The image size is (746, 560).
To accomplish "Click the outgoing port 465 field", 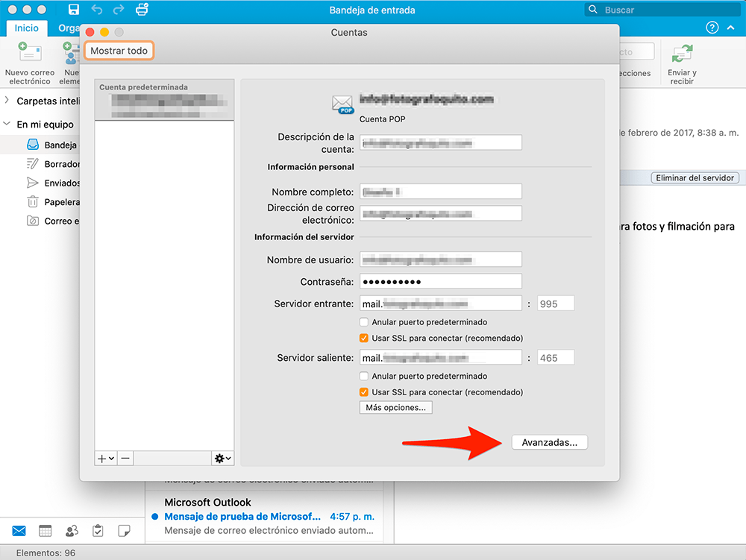I will pos(556,357).
